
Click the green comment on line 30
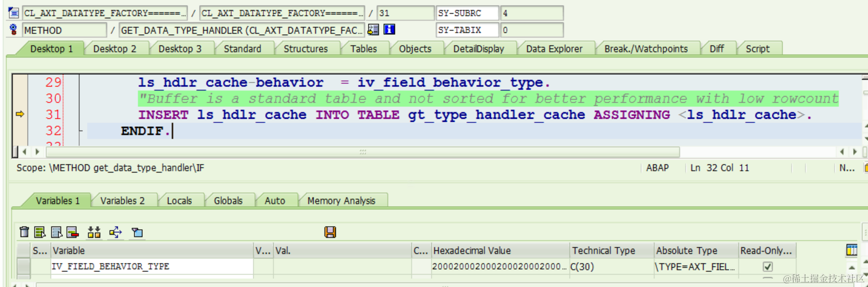[x=488, y=98]
